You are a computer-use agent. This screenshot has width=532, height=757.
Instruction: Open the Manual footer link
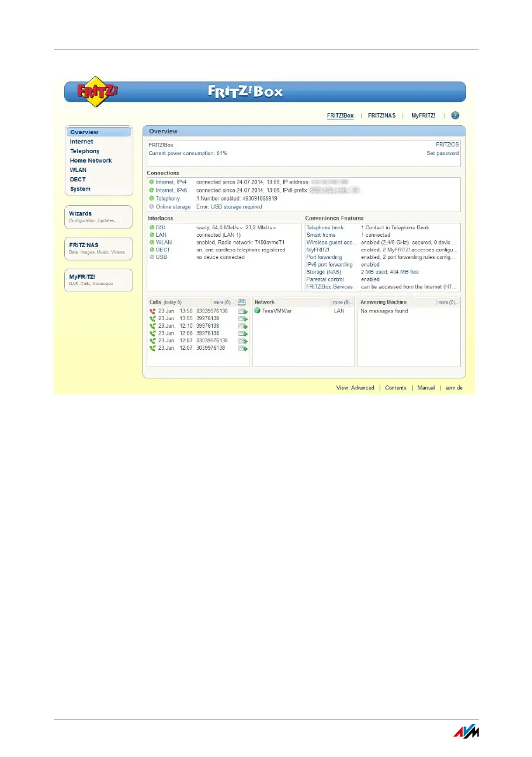(x=426, y=387)
